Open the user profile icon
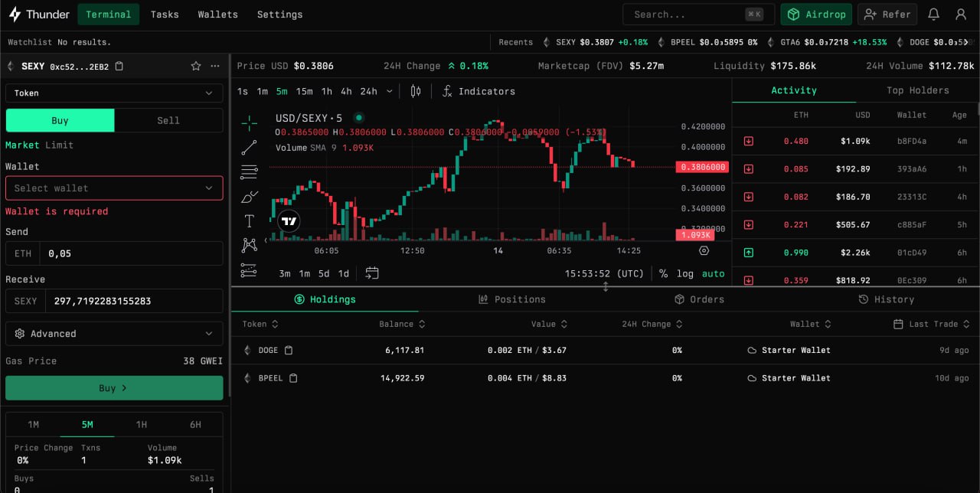Image resolution: width=980 pixels, height=493 pixels. (x=961, y=15)
